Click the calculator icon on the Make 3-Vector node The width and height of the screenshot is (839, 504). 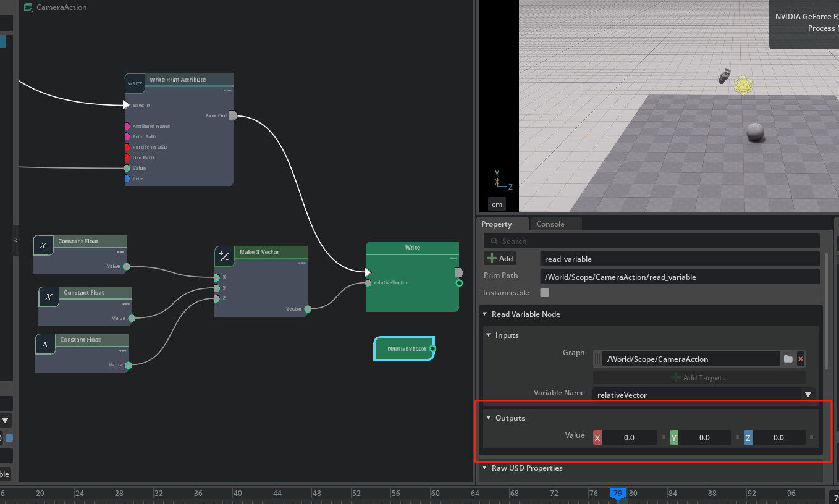coord(224,256)
